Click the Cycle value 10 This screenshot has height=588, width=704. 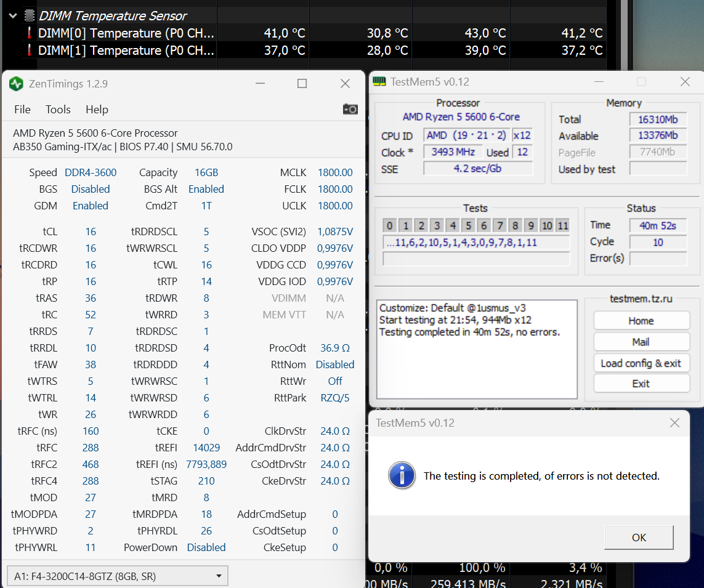point(658,243)
